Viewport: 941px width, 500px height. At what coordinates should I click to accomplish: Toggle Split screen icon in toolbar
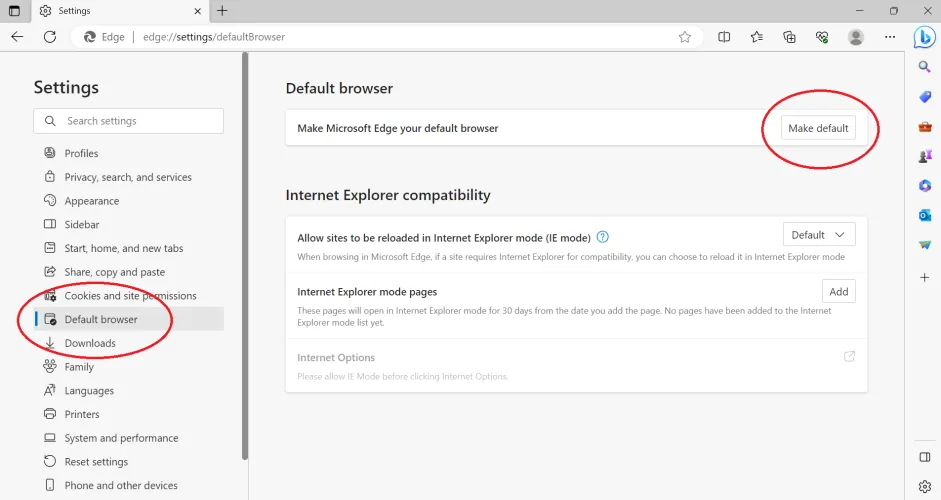point(724,37)
